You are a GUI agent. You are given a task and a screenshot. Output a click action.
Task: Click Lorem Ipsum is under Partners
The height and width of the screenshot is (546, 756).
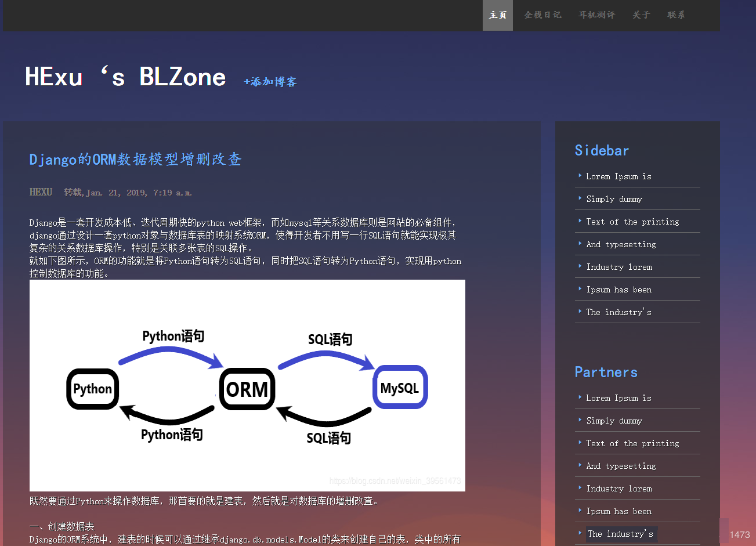(x=618, y=398)
